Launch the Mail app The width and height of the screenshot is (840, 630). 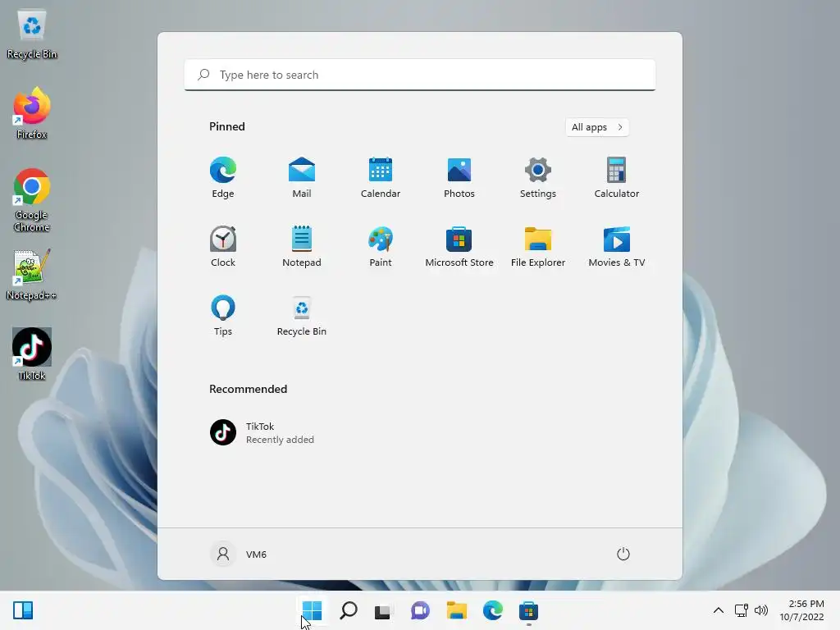302,178
